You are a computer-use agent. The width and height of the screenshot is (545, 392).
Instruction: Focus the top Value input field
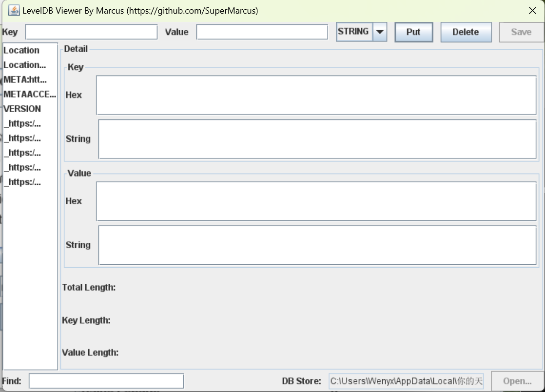pos(262,32)
